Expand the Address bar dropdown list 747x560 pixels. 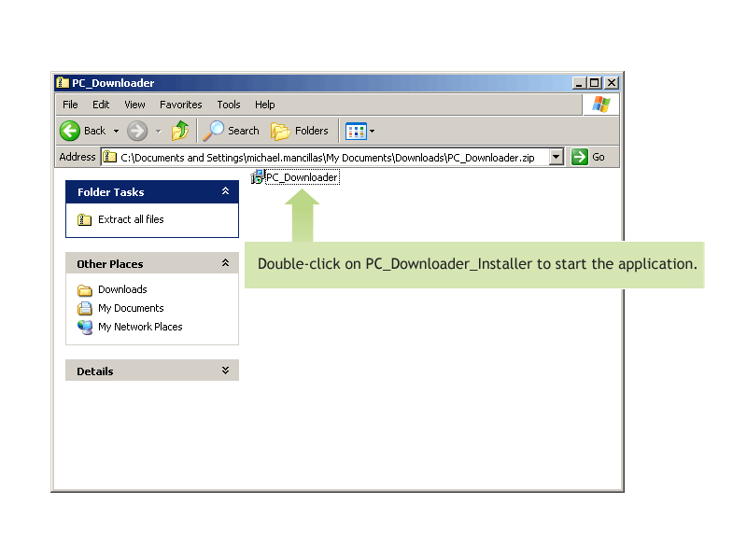pos(556,157)
